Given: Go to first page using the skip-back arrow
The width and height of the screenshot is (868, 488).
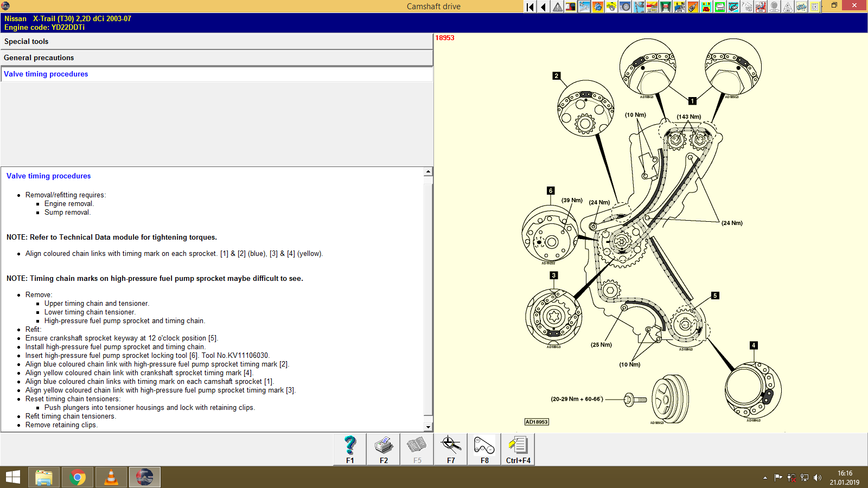Looking at the screenshot, I should click(x=530, y=7).
